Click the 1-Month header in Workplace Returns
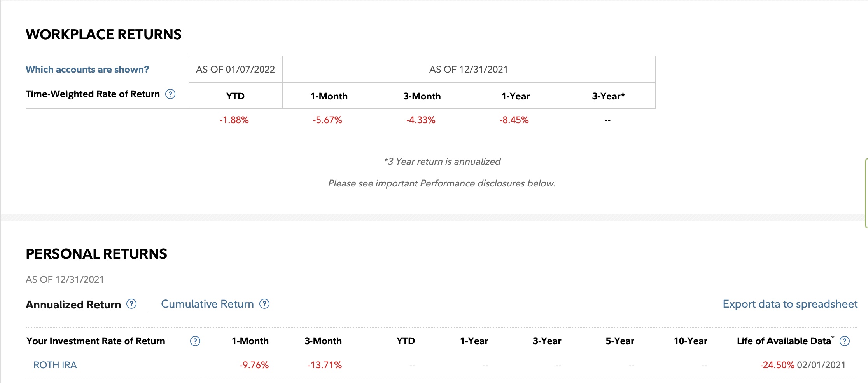The width and height of the screenshot is (868, 383). point(329,96)
